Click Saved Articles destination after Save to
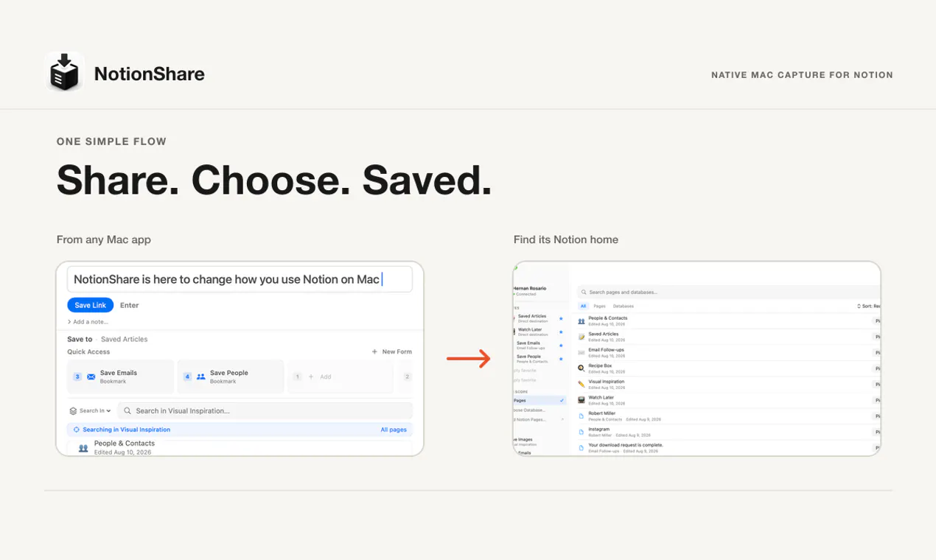Image resolution: width=936 pixels, height=560 pixels. click(x=125, y=339)
